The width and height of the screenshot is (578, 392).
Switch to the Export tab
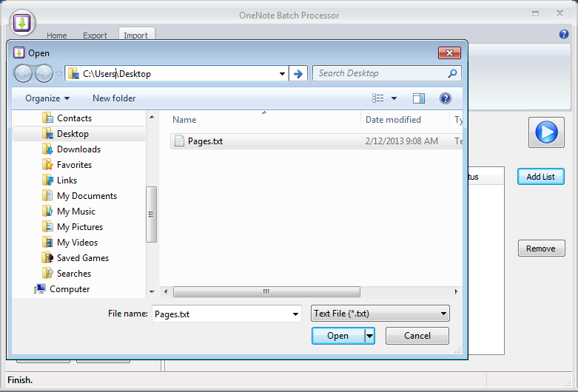(x=95, y=36)
